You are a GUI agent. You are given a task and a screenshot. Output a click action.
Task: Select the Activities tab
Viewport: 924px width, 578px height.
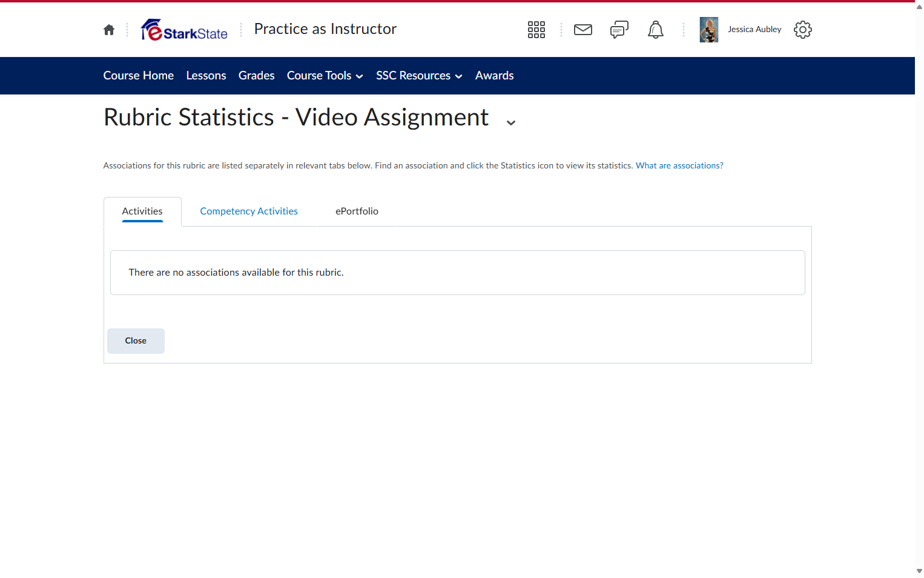coord(142,211)
